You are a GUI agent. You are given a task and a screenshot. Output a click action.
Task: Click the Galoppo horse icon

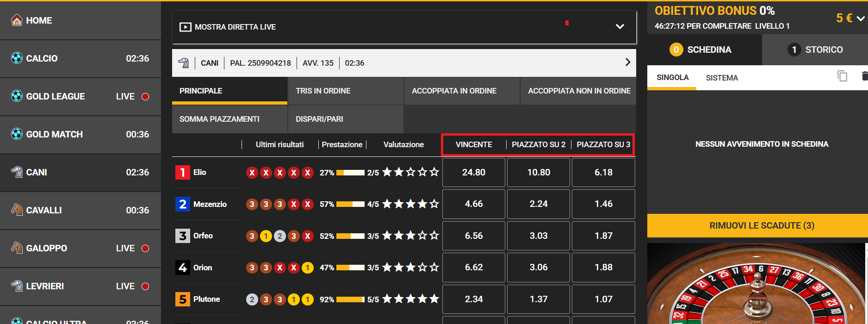pos(17,248)
